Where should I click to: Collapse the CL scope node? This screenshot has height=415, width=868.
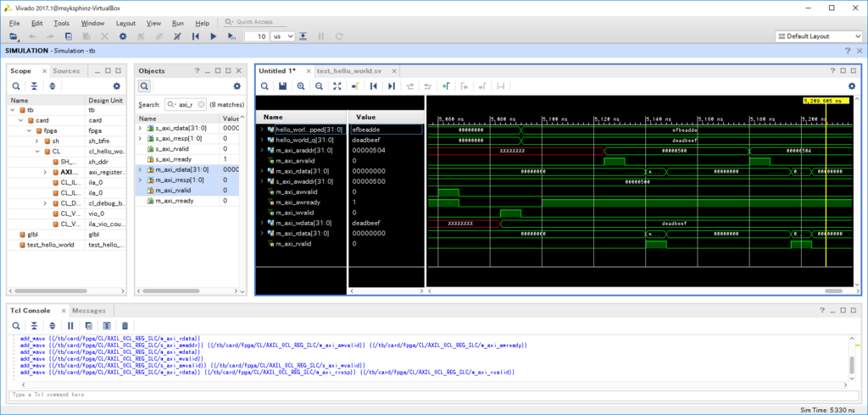click(38, 151)
